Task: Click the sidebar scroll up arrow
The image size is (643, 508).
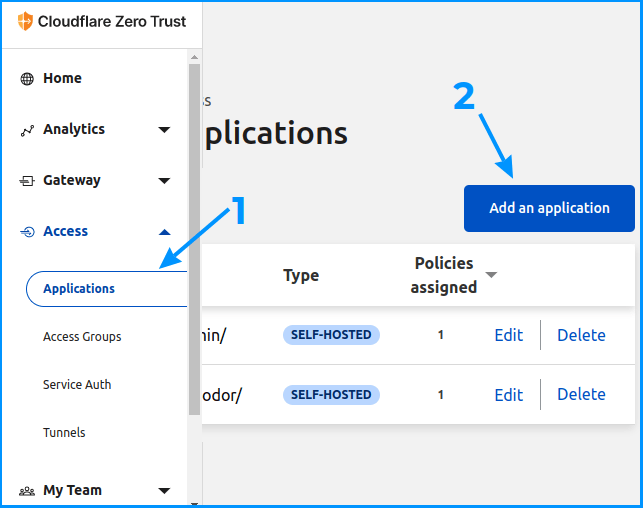Action: coord(194,57)
